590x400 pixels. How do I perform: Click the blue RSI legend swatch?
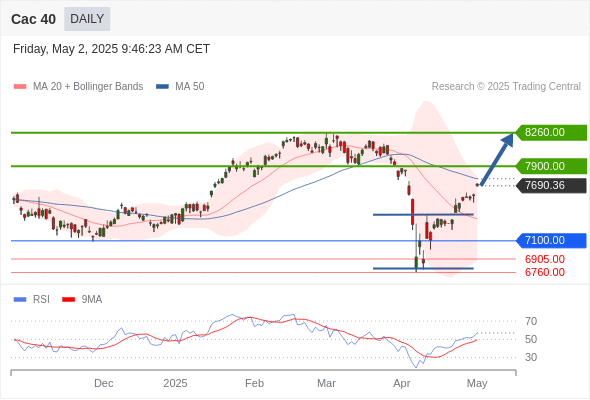20,300
